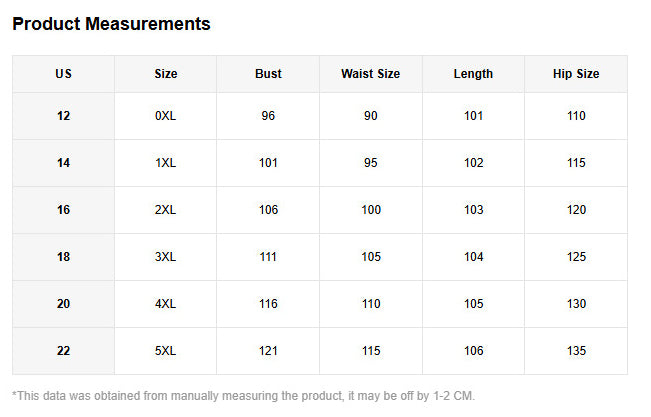
Task: Click length value 103
Action: tap(473, 210)
